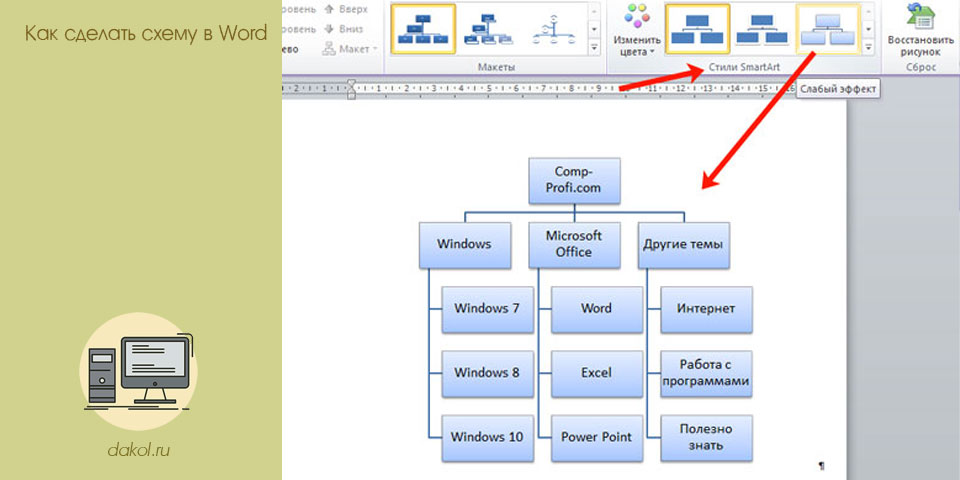This screenshot has width=960, height=480.
Task: Apply the Слабый эффект SmartArt style thumbnail
Action: [827, 28]
